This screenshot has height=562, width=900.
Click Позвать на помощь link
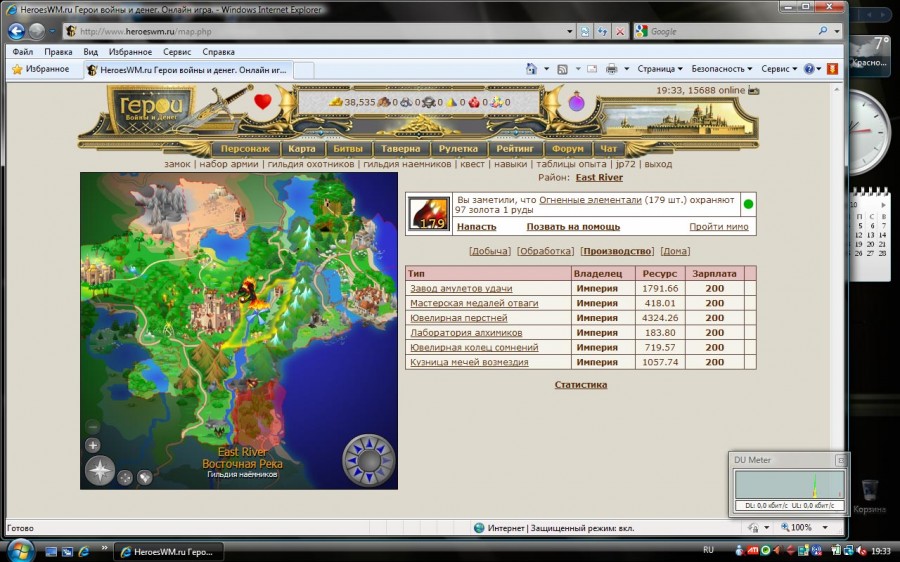(573, 227)
